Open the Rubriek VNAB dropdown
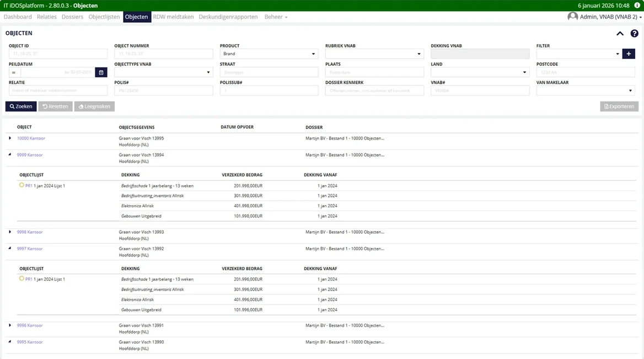The width and height of the screenshot is (644, 359). pos(374,54)
